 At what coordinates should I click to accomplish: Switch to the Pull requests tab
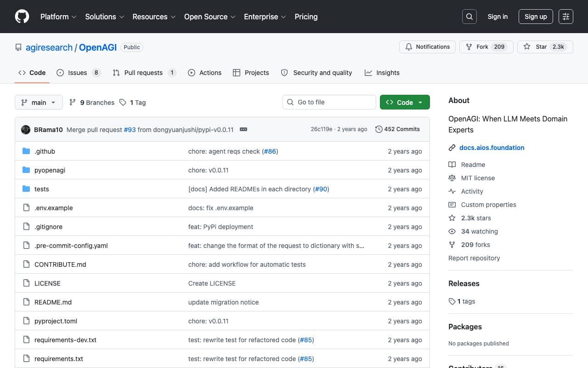click(x=144, y=73)
